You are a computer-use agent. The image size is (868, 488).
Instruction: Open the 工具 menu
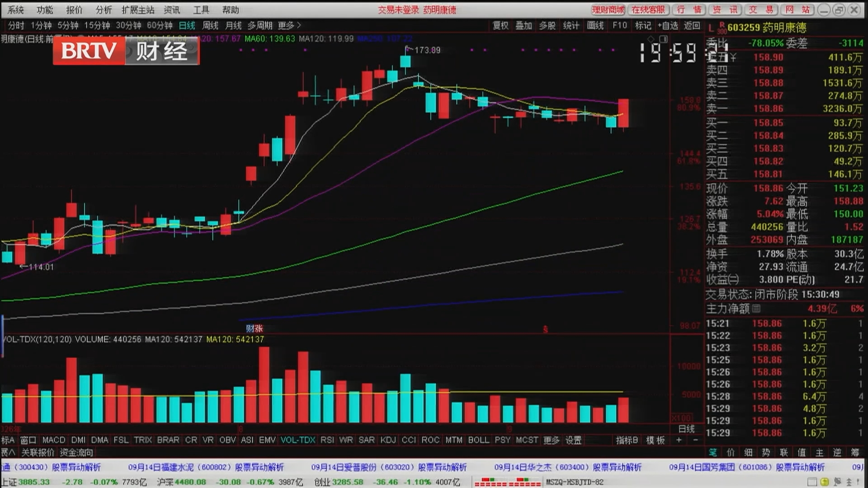[201, 10]
